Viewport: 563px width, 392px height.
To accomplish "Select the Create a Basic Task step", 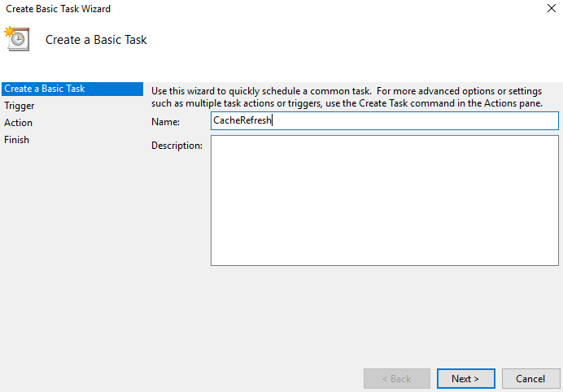I will tap(45, 89).
